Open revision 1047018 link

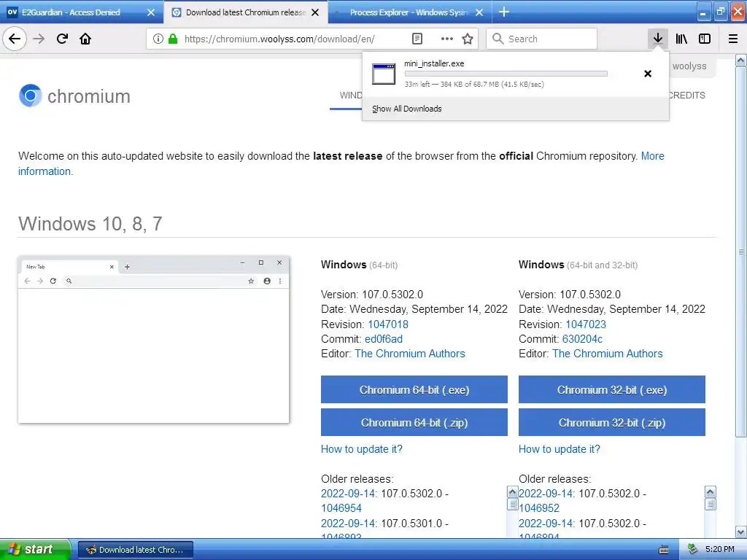pyautogui.click(x=388, y=324)
